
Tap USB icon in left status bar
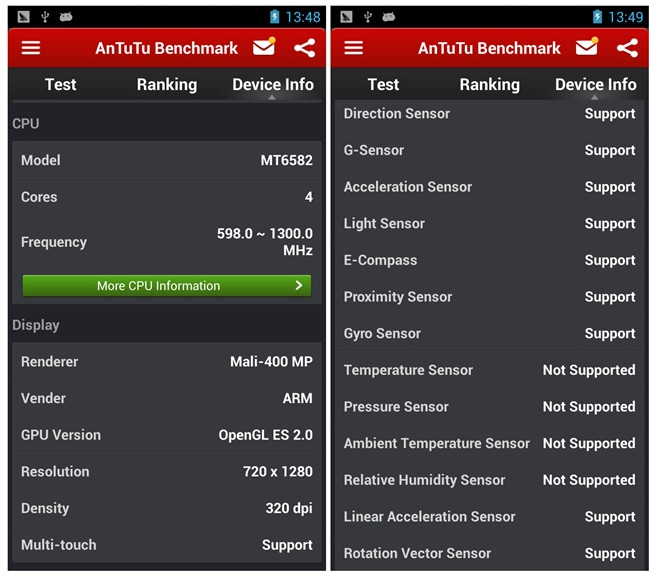pos(45,17)
